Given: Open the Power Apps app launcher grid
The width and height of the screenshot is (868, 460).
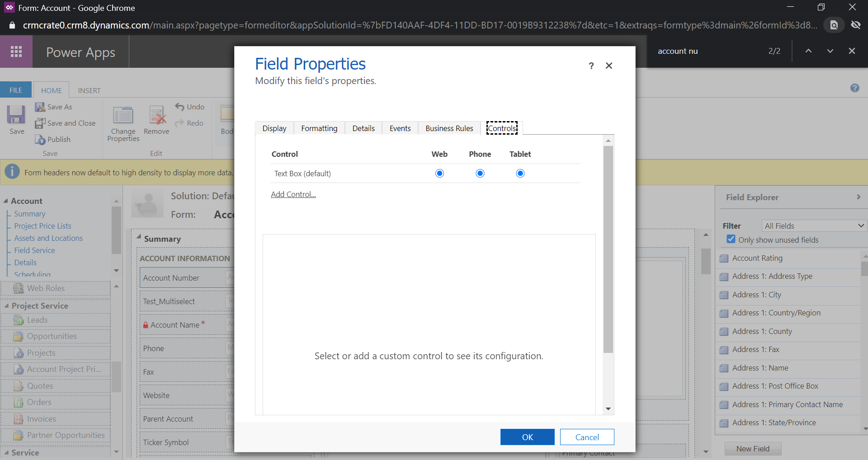Looking at the screenshot, I should pos(16,52).
